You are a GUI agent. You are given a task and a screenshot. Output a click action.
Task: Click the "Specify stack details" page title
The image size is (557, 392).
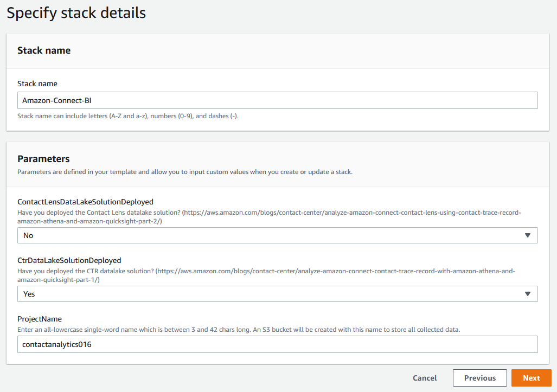pos(76,12)
